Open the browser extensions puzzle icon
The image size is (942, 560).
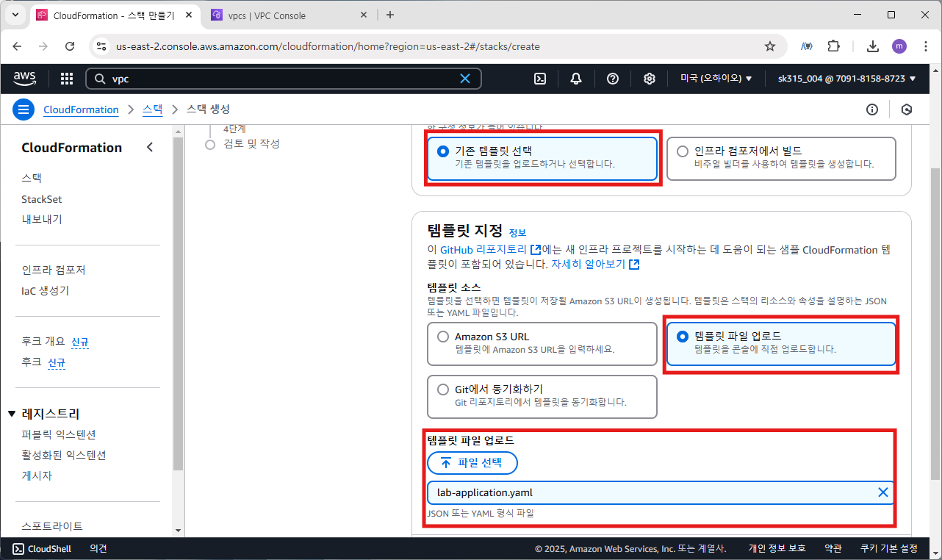click(833, 46)
